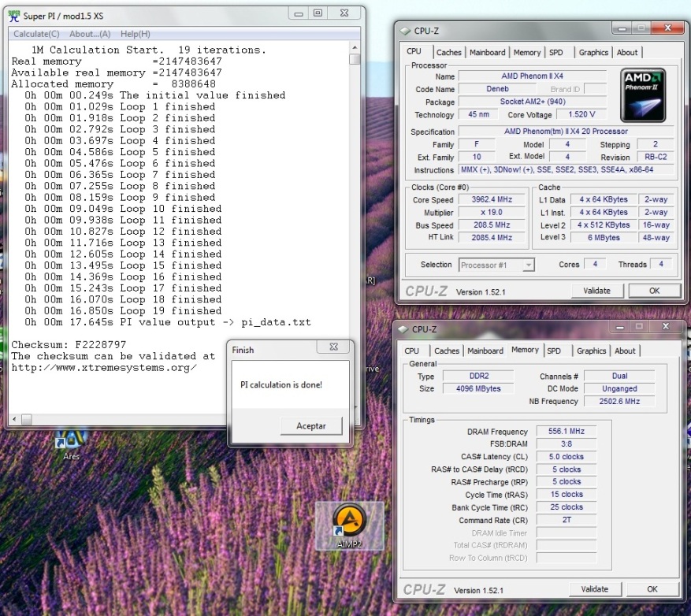Switch to Graphics tab in upper CPU-Z
This screenshot has height=616, width=691.
tap(593, 53)
